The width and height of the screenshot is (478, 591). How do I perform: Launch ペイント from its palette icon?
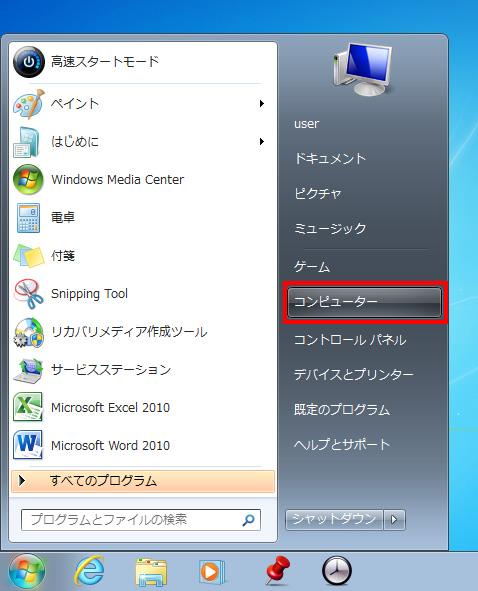click(x=29, y=104)
